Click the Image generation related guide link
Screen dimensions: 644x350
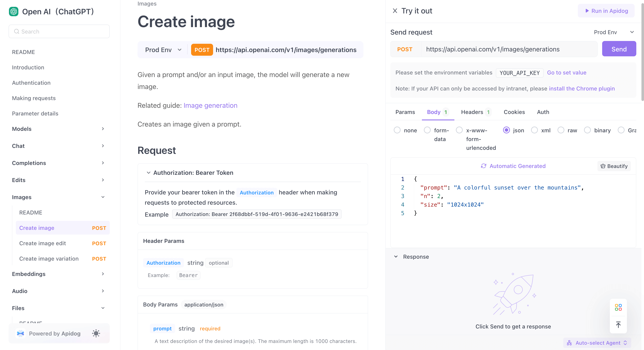click(210, 105)
